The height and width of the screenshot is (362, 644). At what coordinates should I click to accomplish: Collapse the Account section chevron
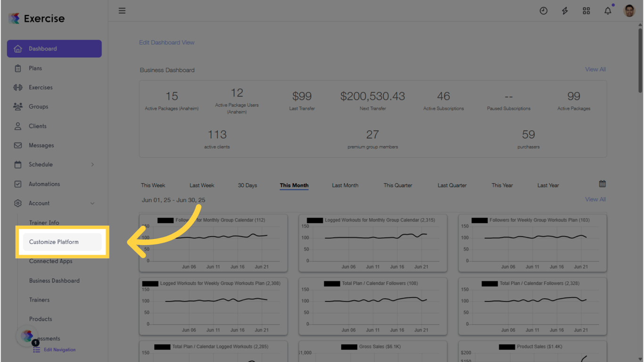point(93,203)
